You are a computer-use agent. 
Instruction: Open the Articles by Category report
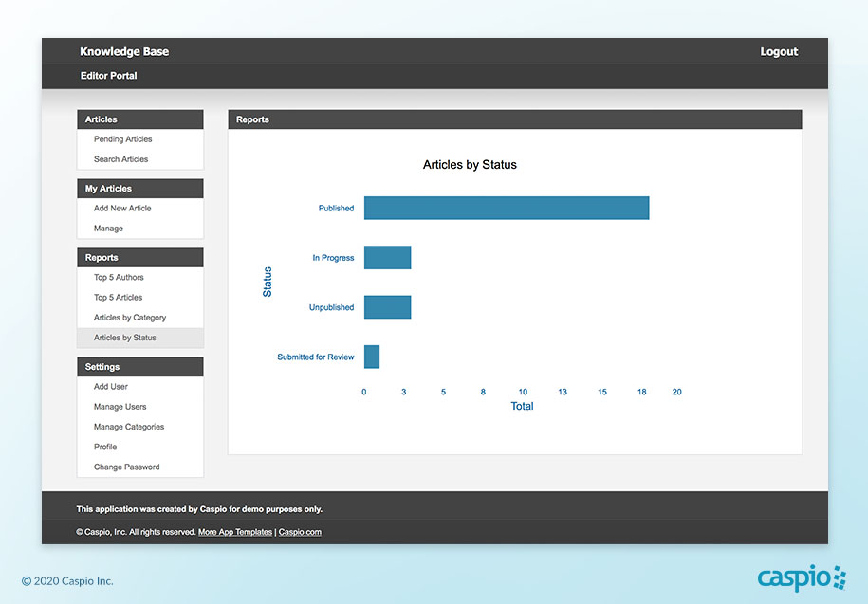pos(130,318)
